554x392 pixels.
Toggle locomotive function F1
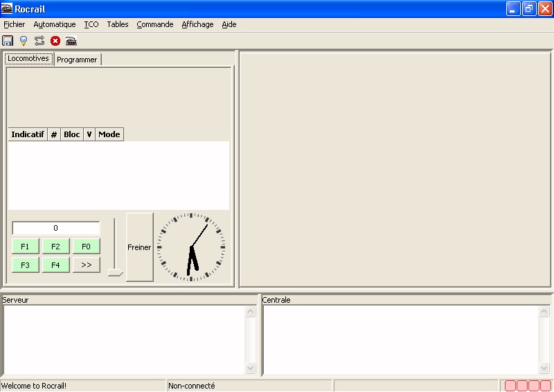[26, 247]
